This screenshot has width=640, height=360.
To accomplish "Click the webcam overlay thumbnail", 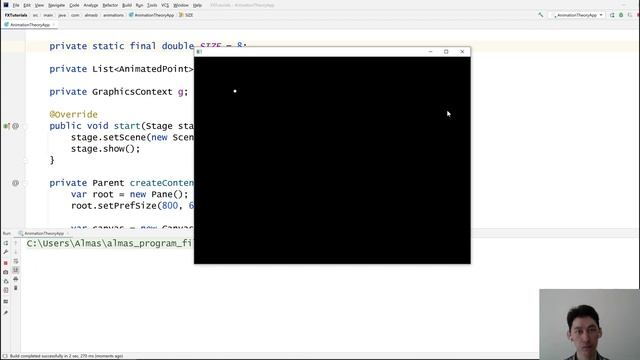I will pos(589,324).
